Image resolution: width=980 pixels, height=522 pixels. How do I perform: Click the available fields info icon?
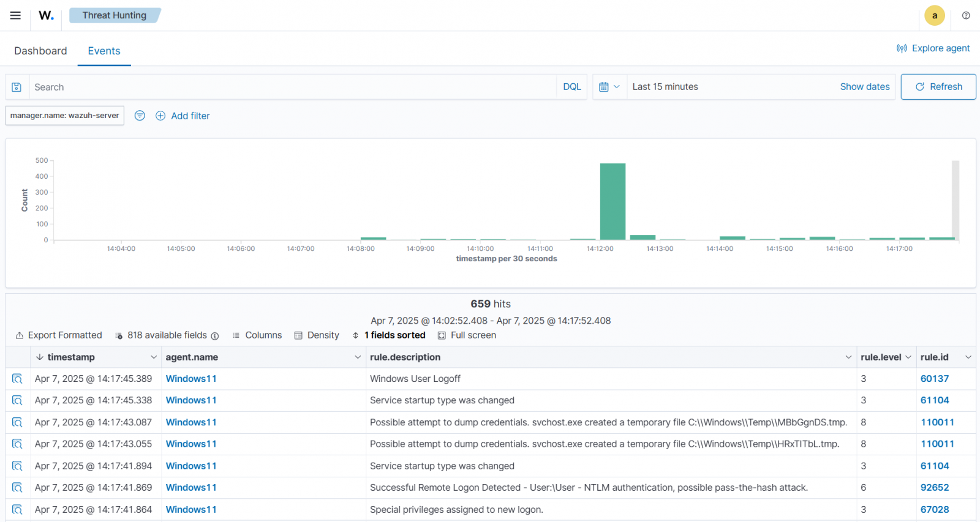[215, 336]
